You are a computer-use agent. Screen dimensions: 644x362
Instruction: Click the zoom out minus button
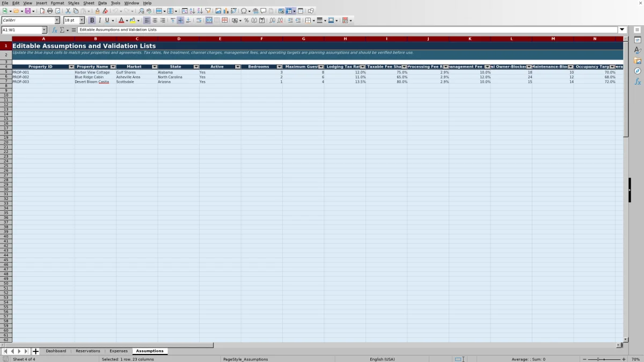pyautogui.click(x=584, y=359)
